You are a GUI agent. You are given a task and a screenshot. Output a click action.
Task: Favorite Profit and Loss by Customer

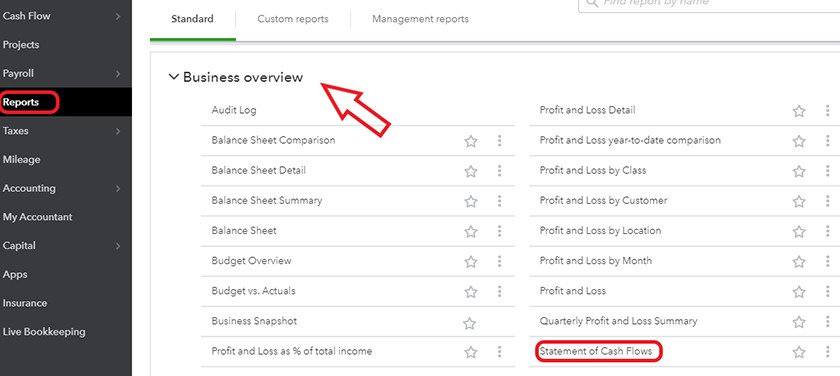tap(799, 201)
